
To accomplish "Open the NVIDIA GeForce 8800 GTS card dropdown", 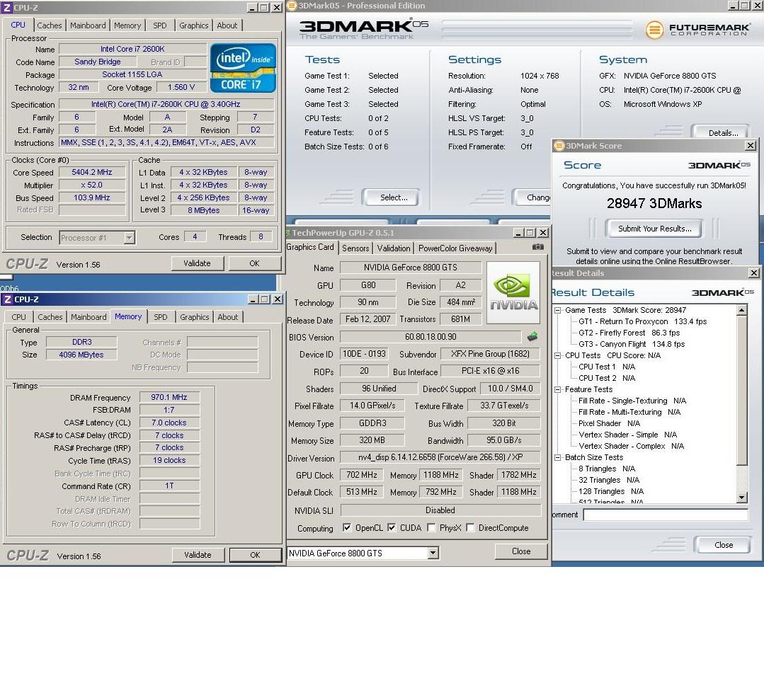I will [x=433, y=553].
